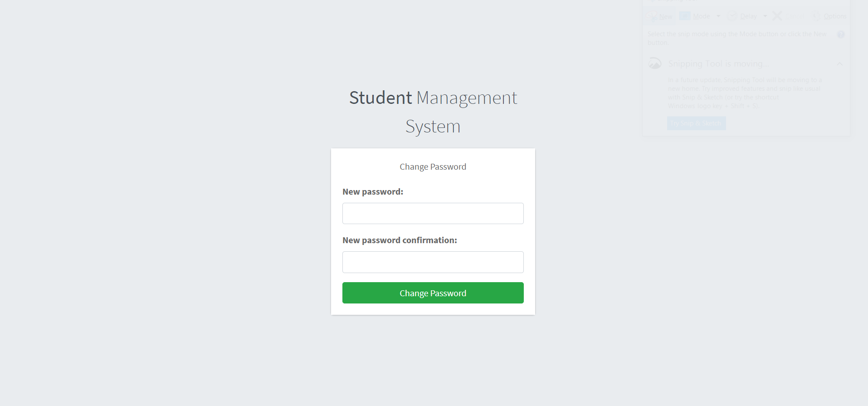Click the Cancel X icon
The width and height of the screenshot is (868, 406).
tap(777, 16)
